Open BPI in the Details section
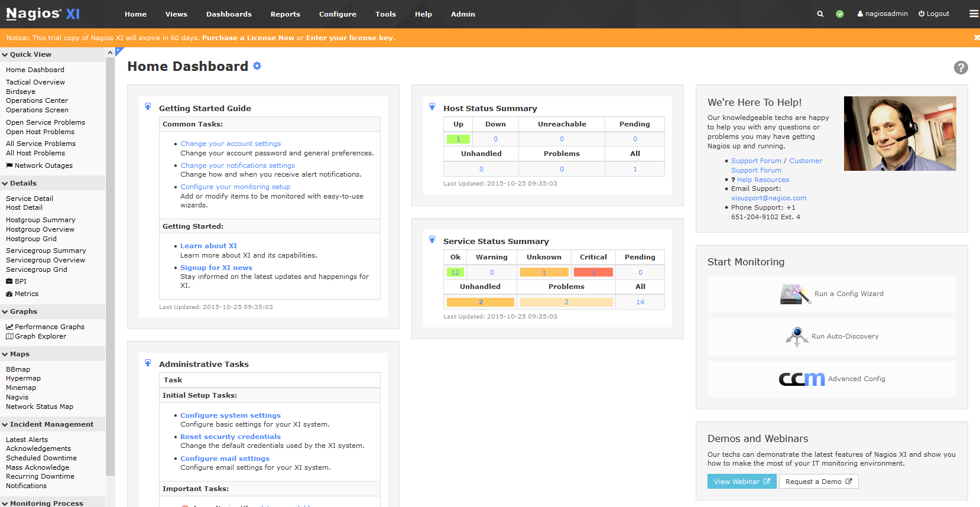Screen dimensions: 980x507 (x=16, y=281)
